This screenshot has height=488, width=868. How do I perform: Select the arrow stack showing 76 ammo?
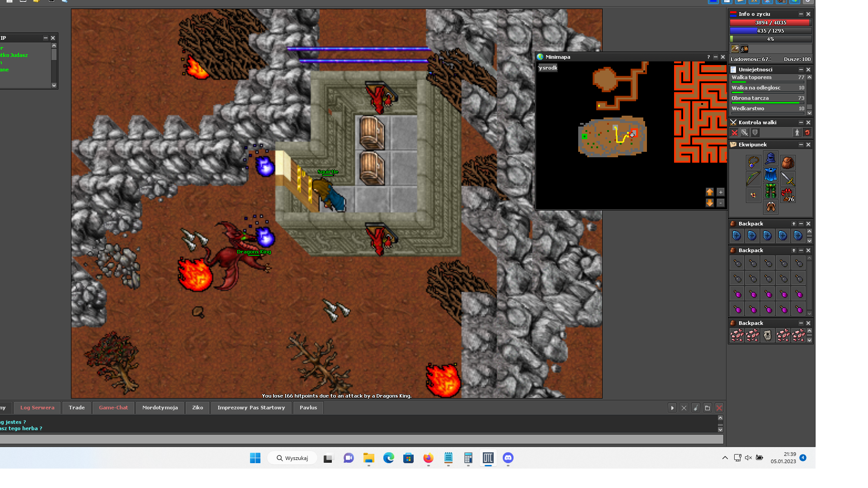(x=788, y=195)
